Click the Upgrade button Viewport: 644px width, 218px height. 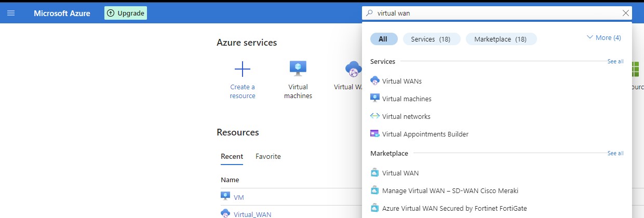[x=126, y=13]
